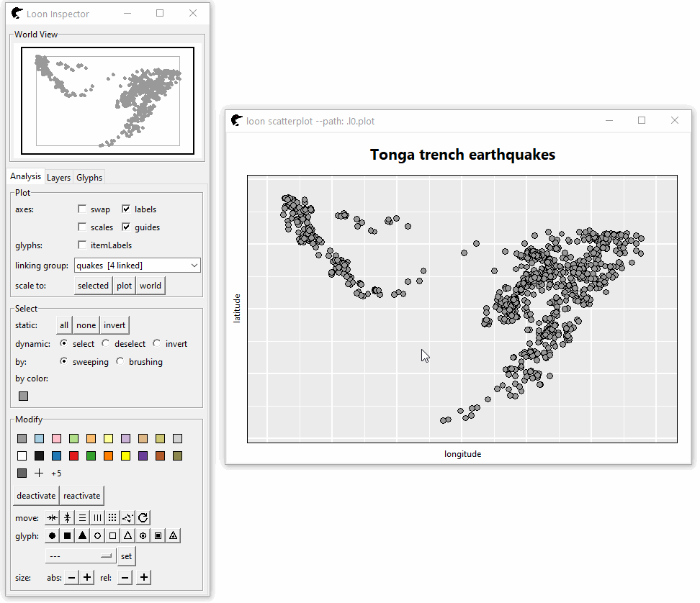This screenshot has height=603, width=700.
Task: Enable itemLabels for glyphs
Action: (82, 245)
